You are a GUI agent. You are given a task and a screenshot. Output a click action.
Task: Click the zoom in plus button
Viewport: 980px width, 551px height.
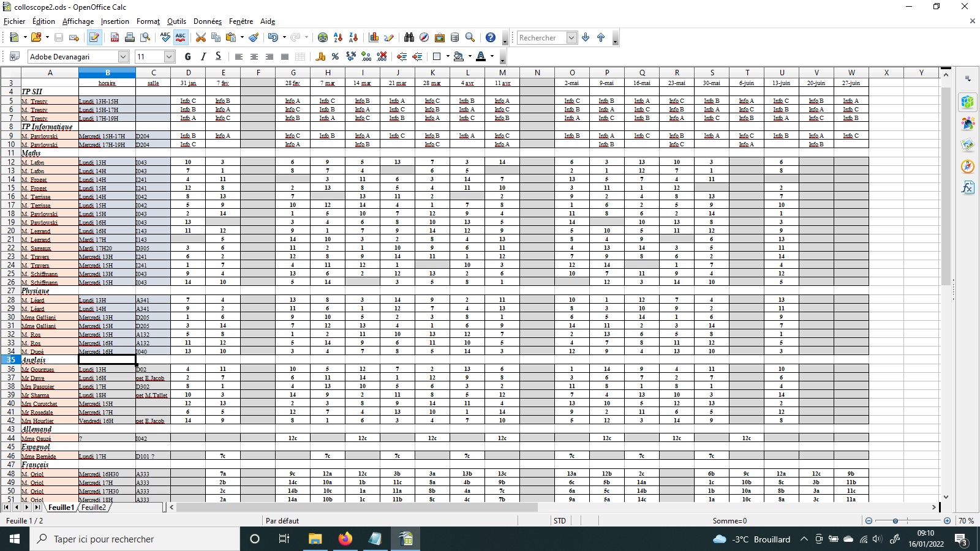(x=947, y=521)
